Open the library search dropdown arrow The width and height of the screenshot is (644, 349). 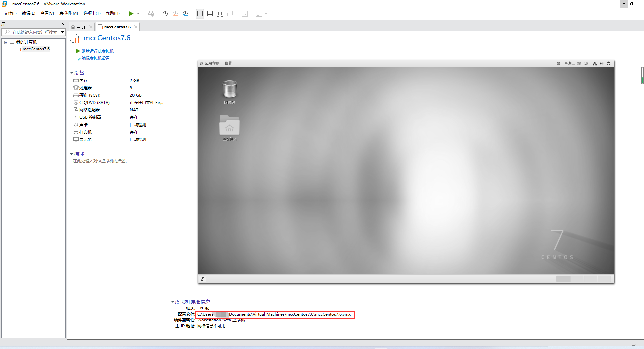point(63,32)
